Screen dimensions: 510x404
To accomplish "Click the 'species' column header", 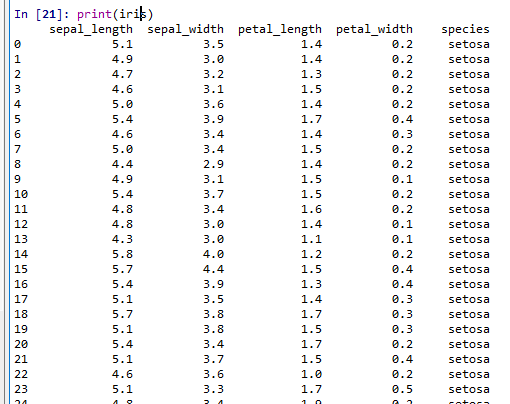I will pyautogui.click(x=465, y=30).
